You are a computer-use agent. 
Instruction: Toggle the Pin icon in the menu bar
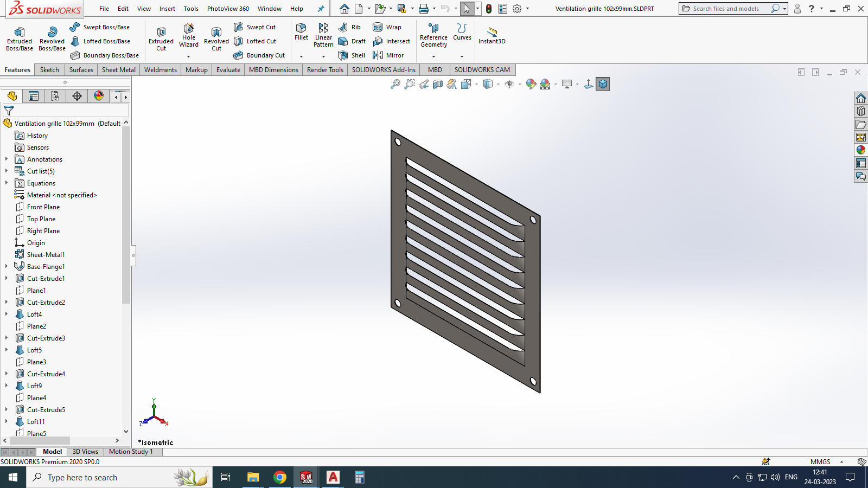tap(320, 8)
